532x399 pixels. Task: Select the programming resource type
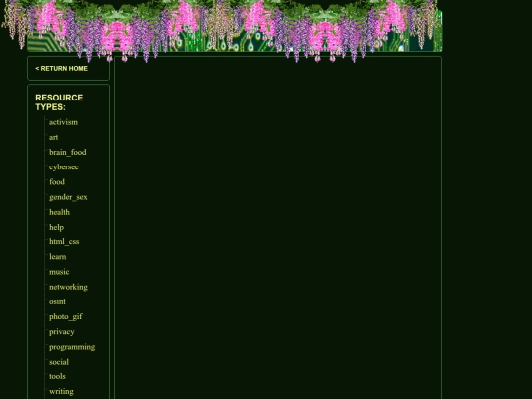72,347
